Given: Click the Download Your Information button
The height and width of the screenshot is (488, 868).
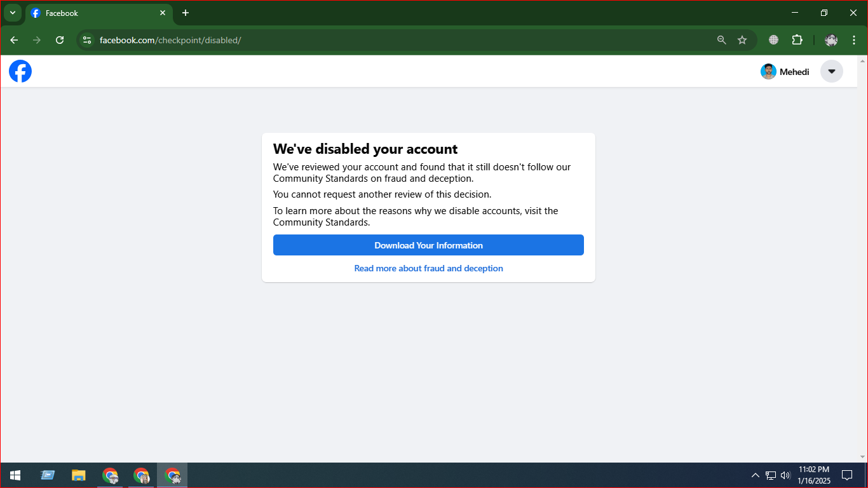Looking at the screenshot, I should 428,245.
